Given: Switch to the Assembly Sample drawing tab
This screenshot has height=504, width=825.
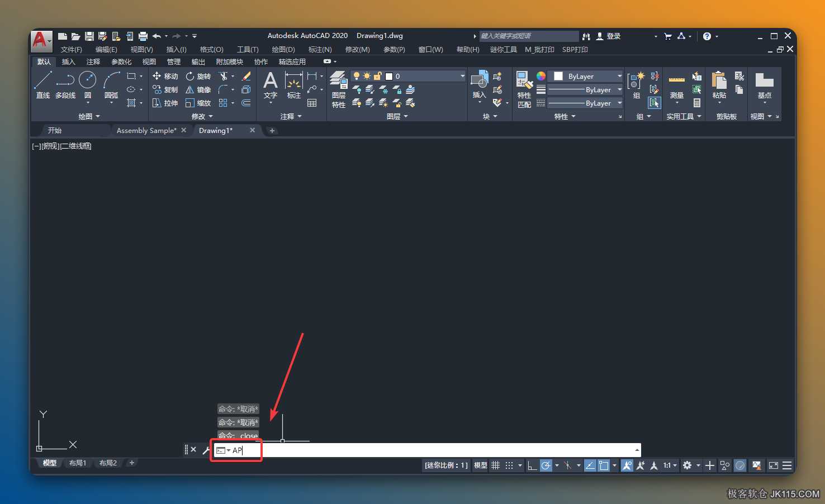Looking at the screenshot, I should point(146,131).
